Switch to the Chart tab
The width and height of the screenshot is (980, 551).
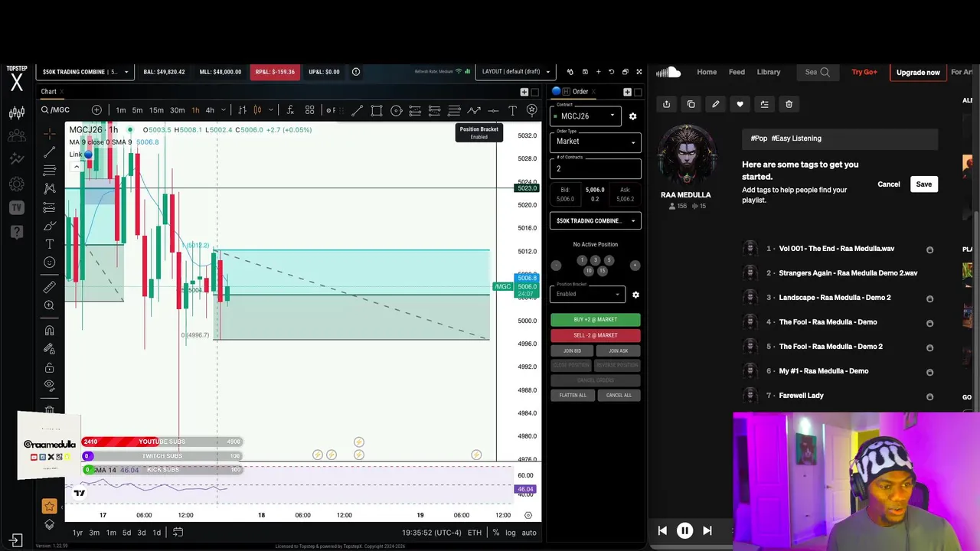pyautogui.click(x=49, y=92)
